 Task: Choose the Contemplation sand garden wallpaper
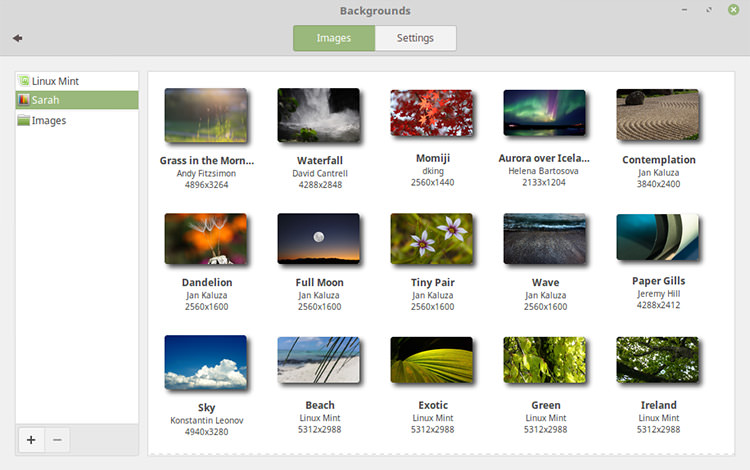click(x=657, y=115)
